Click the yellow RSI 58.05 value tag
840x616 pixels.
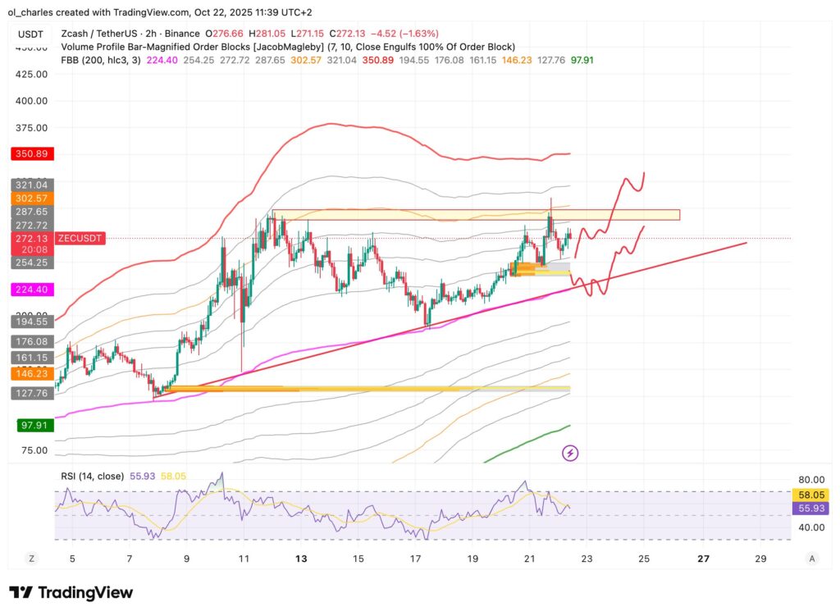(x=812, y=495)
